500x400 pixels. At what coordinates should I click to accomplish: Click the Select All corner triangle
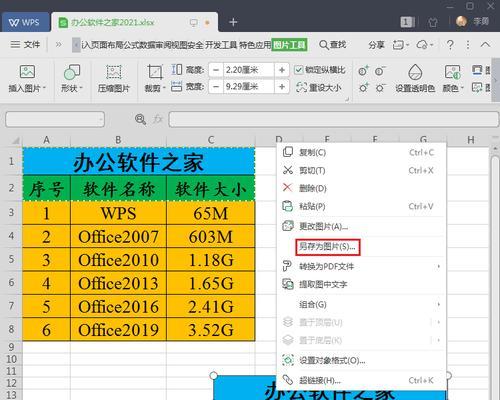(x=15, y=141)
